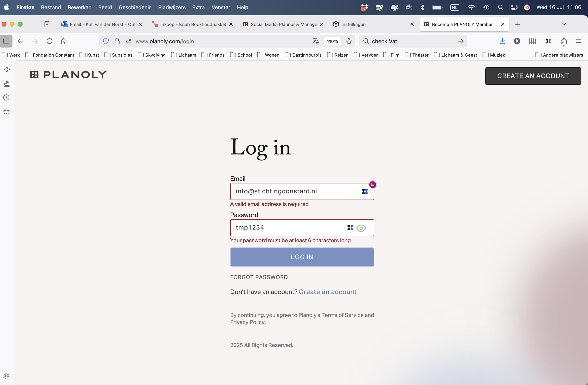Close the Become a PLANOLY Member tab
The image size is (588, 385).
pos(502,24)
